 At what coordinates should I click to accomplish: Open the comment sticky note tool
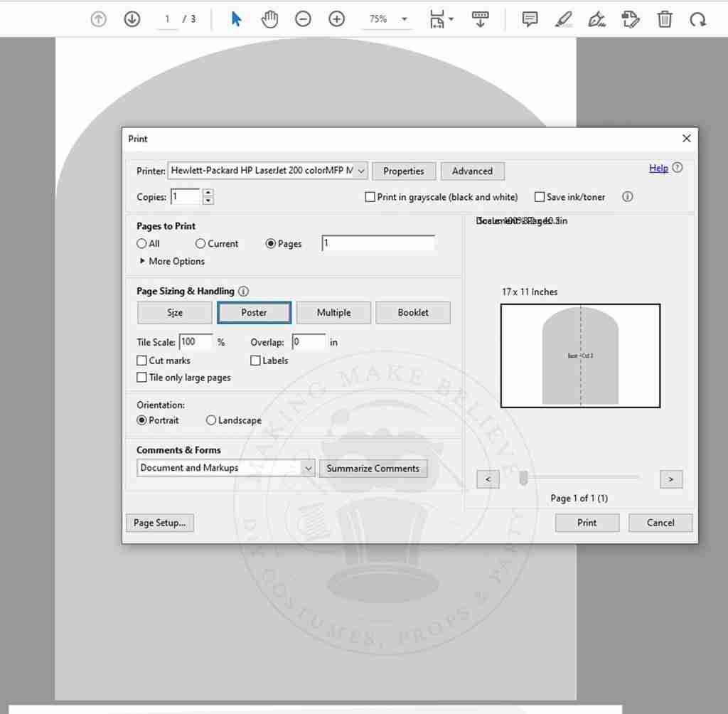point(530,19)
